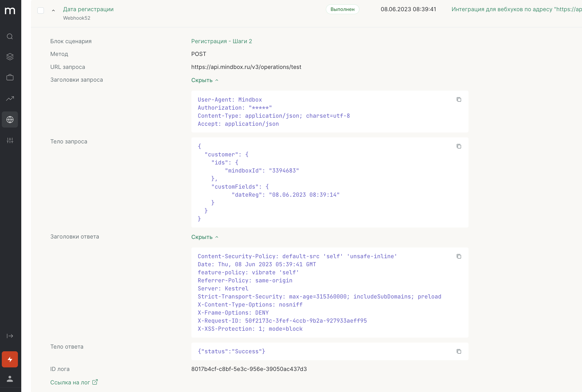Open the Ссылка на лог link
The height and width of the screenshot is (392, 582).
tap(70, 382)
